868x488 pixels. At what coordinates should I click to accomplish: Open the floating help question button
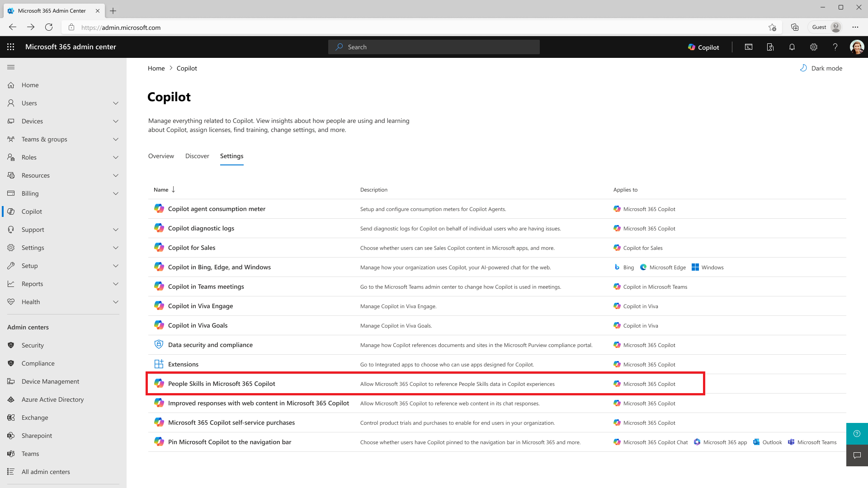(857, 434)
